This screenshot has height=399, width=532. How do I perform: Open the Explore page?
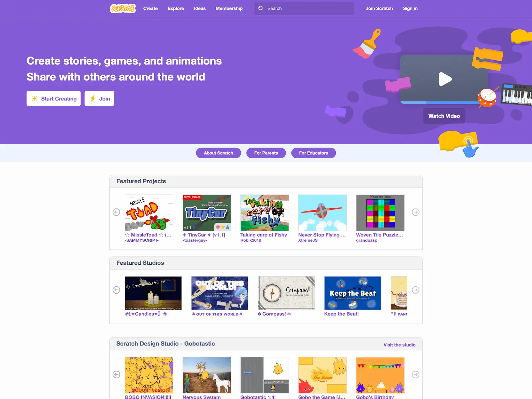point(176,8)
